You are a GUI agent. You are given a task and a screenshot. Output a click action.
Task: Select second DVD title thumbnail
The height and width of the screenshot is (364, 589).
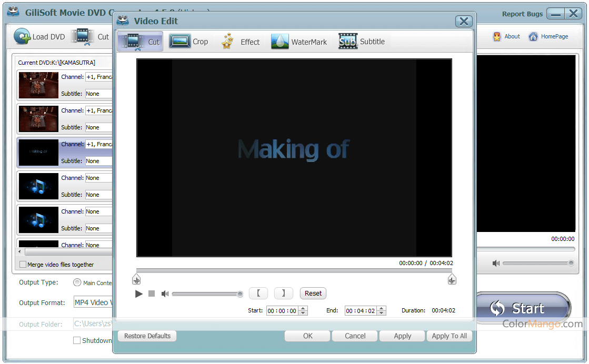click(x=39, y=119)
